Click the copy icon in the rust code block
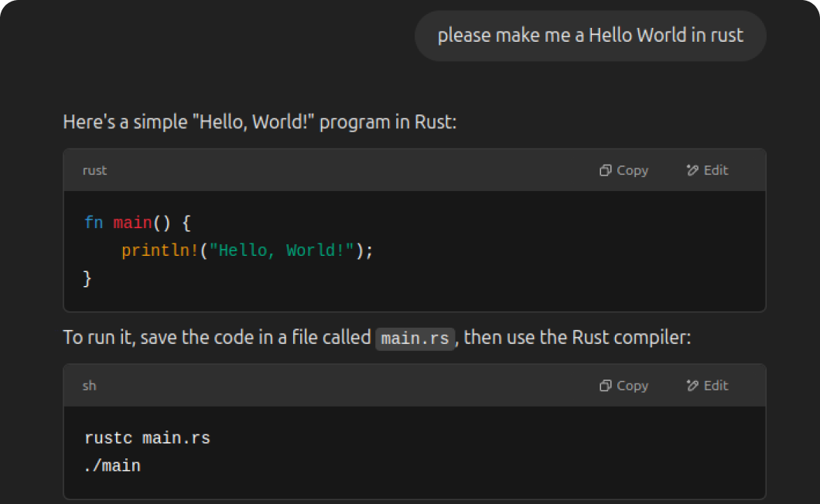This screenshot has width=820, height=504. tap(605, 170)
